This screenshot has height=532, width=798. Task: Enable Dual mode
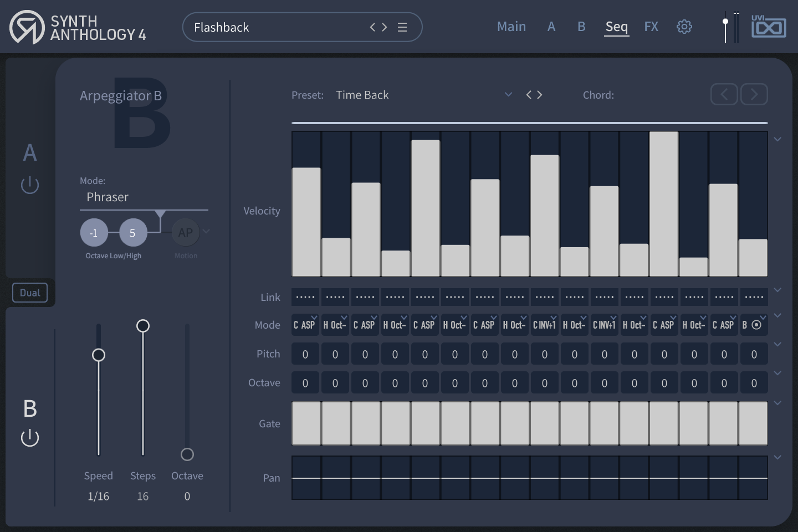30,292
